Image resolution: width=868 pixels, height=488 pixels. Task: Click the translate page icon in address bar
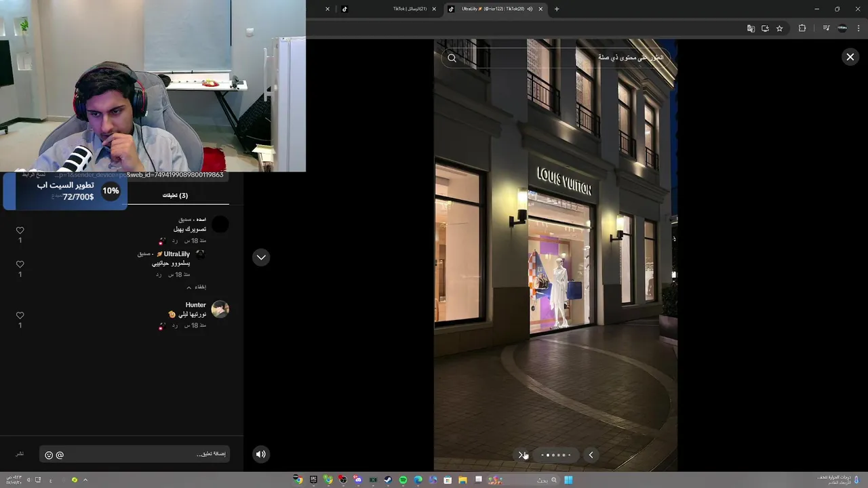click(751, 28)
